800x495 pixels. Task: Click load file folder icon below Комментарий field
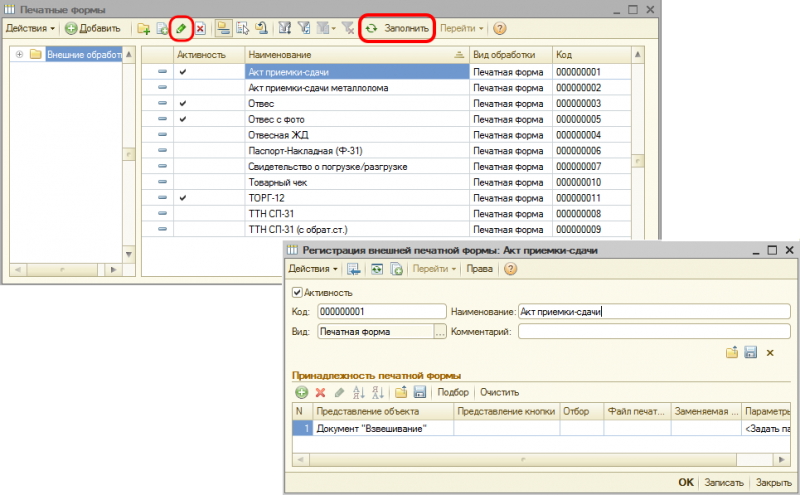tap(732, 352)
